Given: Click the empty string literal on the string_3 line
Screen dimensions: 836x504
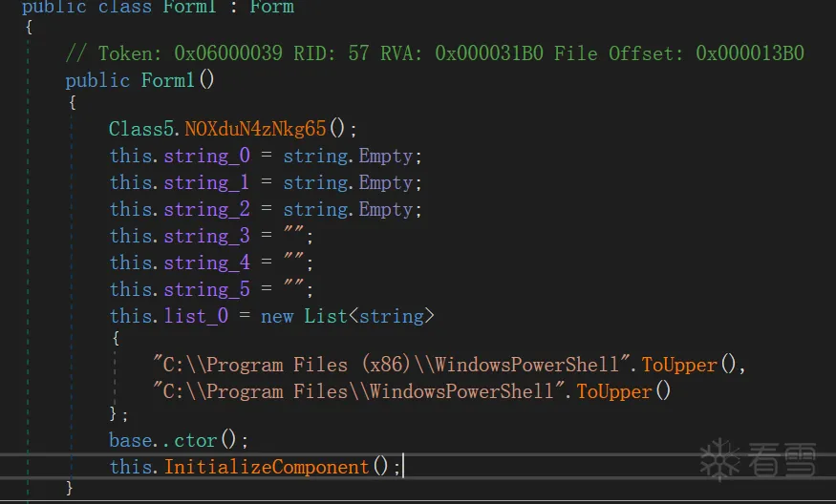Looking at the screenshot, I should [x=293, y=230].
